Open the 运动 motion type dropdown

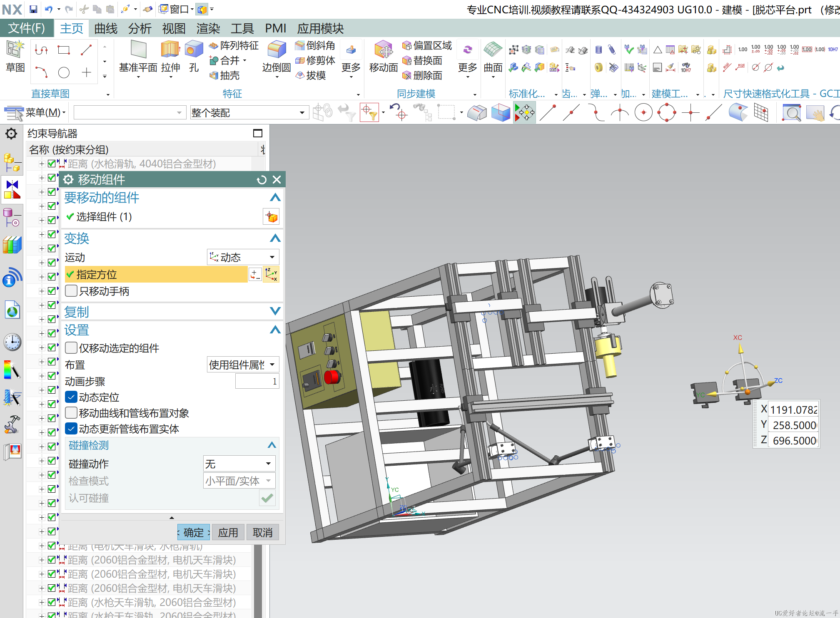click(x=243, y=257)
